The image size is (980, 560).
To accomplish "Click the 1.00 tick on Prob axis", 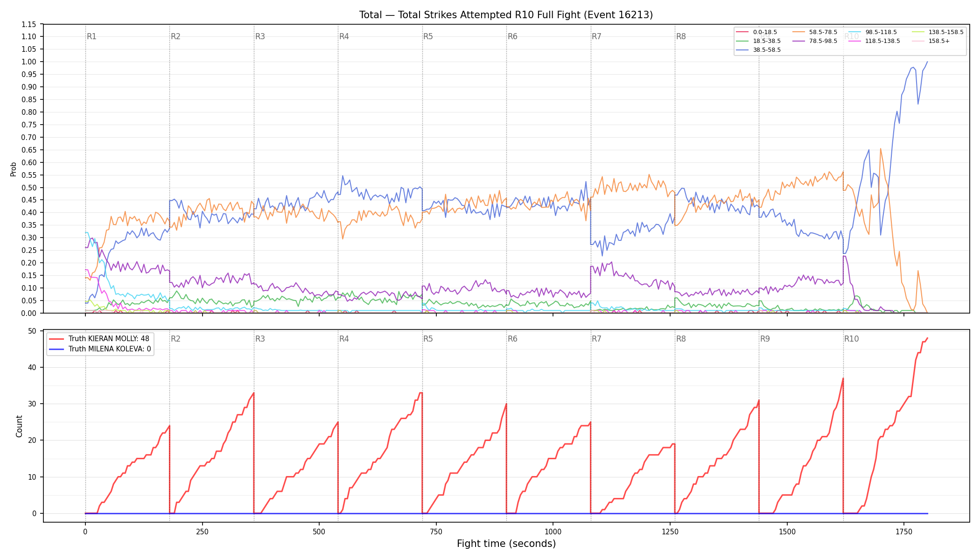I will point(29,62).
